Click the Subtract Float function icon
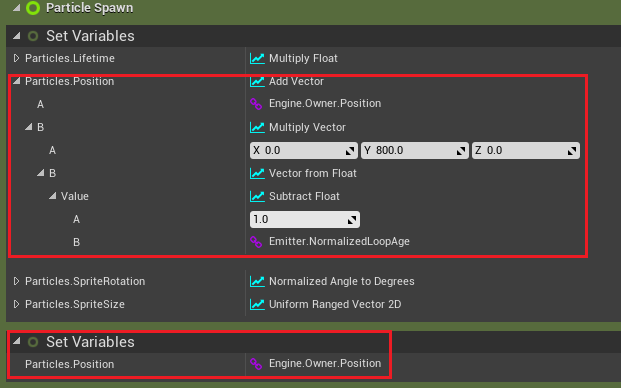This screenshot has width=621, height=388. click(257, 196)
